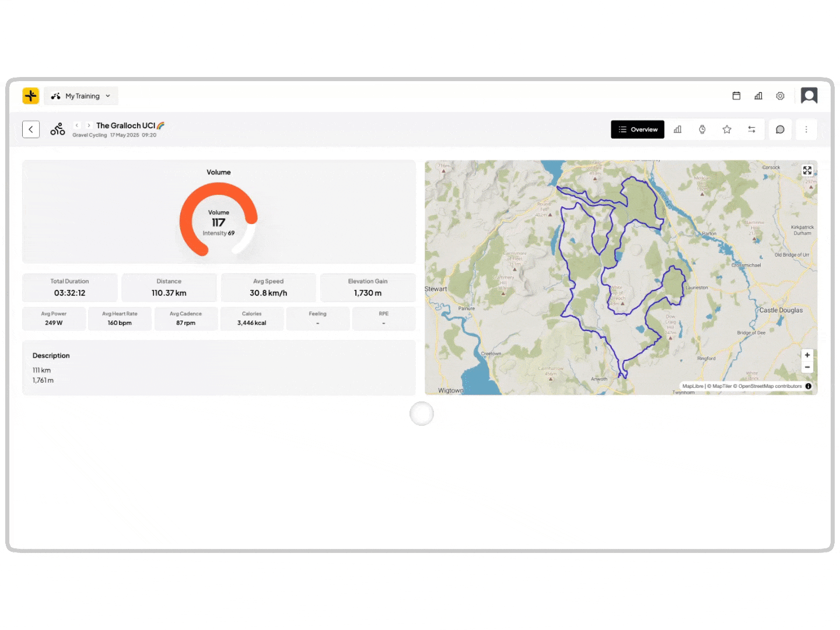The image size is (840, 630).
Task: Click the back arrow button
Action: (x=31, y=129)
